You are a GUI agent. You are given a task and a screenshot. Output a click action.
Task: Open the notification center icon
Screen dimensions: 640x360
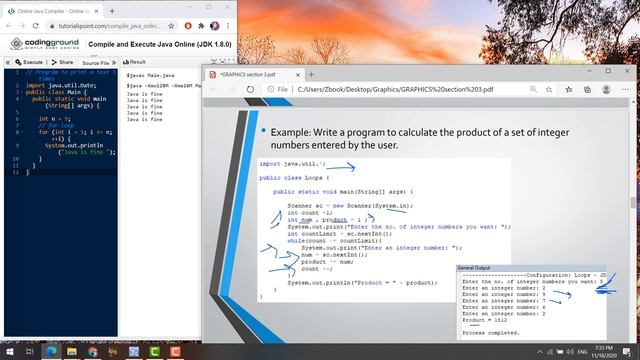[x=627, y=351]
